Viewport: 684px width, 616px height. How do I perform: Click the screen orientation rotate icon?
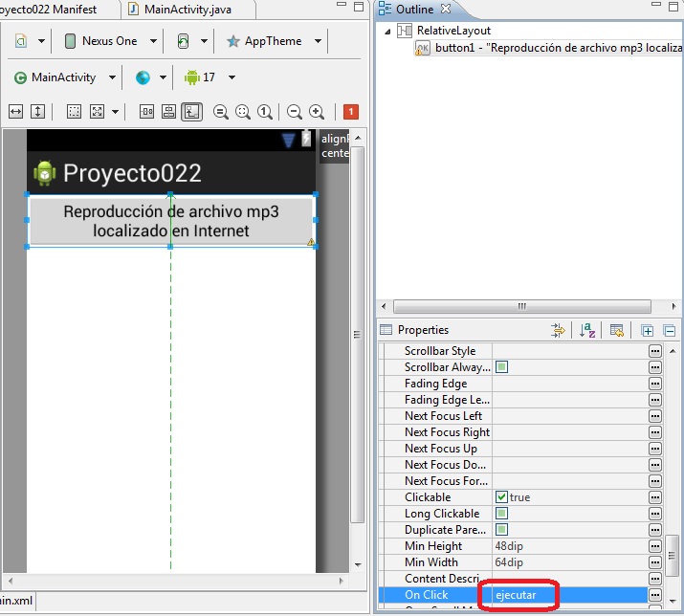184,41
